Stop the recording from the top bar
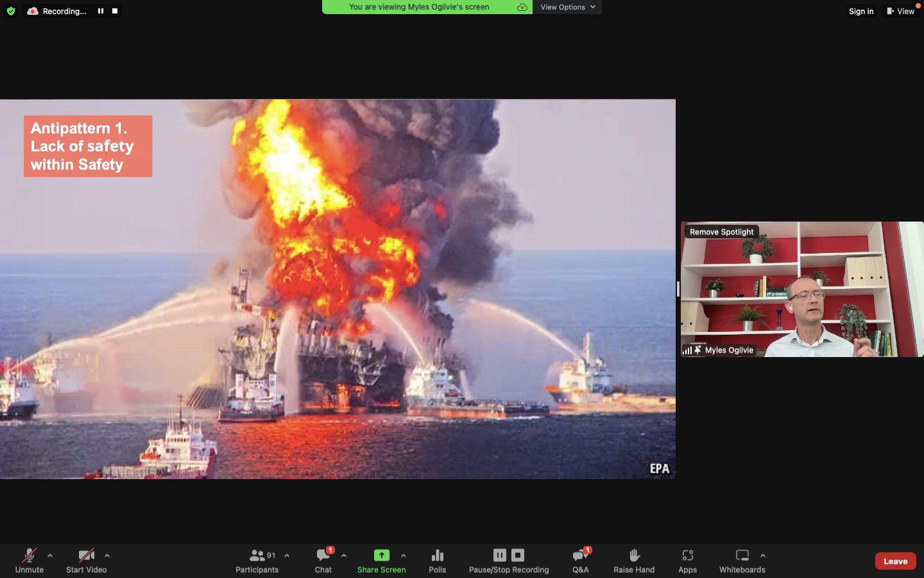 click(115, 11)
